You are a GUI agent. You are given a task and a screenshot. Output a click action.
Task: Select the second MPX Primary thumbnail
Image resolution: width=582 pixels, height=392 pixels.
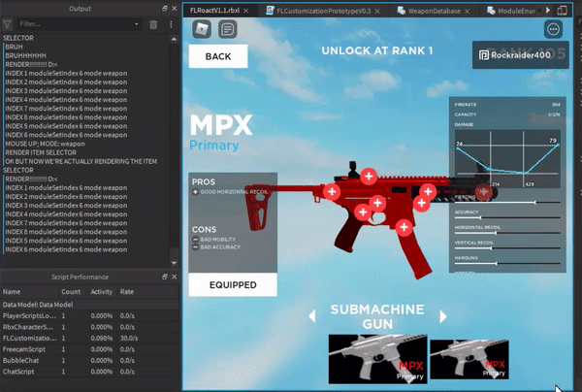coord(469,359)
